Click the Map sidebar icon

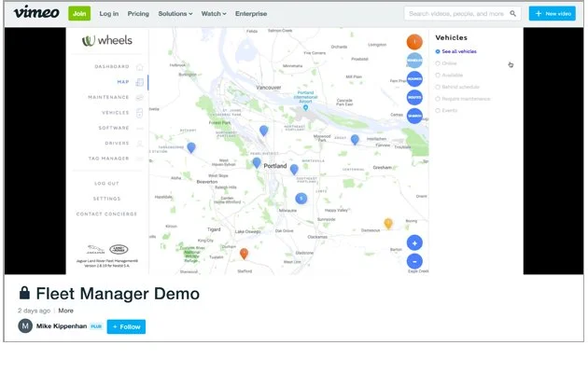coord(139,82)
